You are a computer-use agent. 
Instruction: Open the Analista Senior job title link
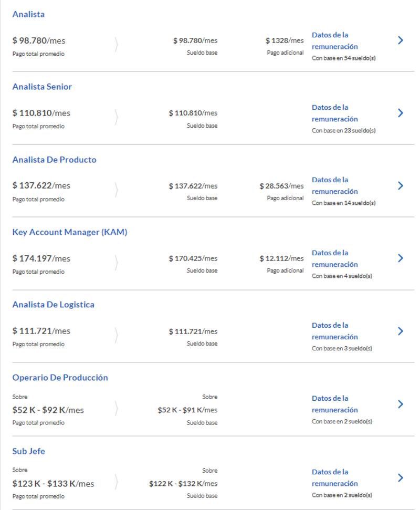[42, 87]
